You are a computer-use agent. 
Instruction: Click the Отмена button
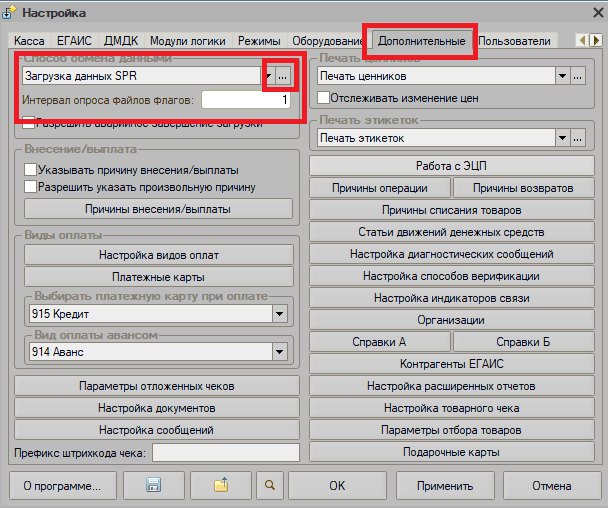[552, 486]
